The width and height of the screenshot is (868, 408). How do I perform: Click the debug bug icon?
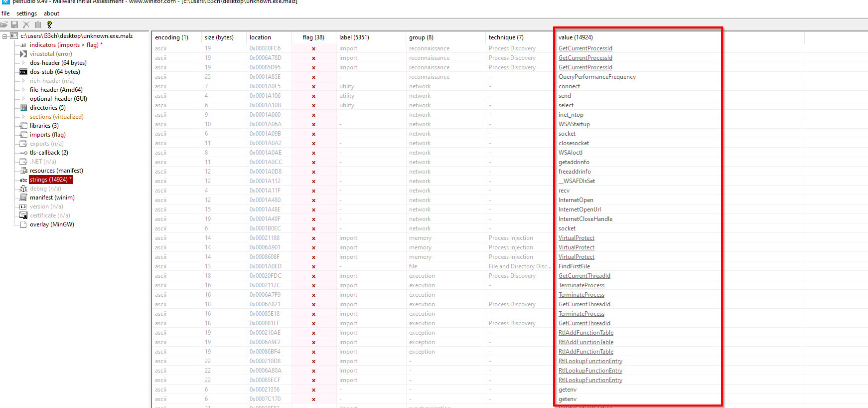point(23,189)
